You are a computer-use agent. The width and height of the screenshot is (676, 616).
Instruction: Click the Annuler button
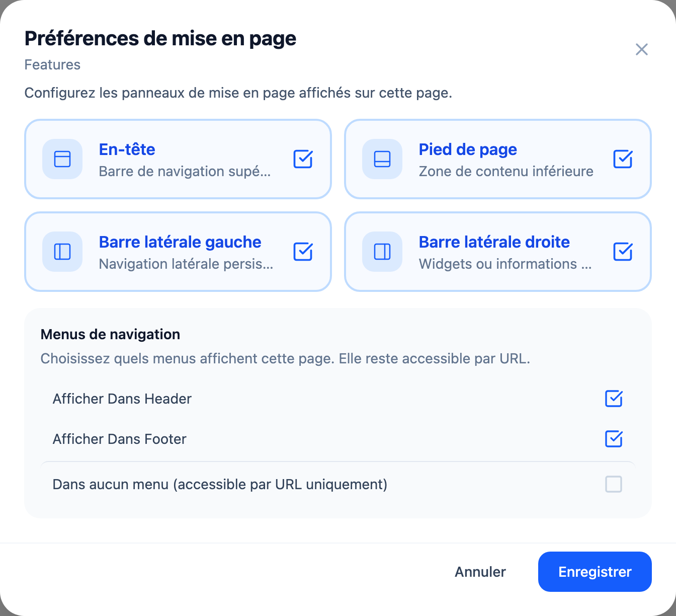pyautogui.click(x=480, y=572)
